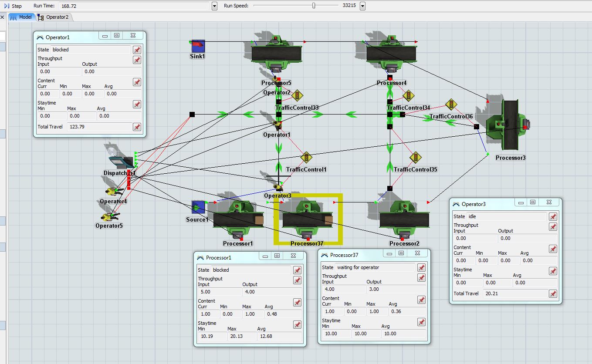Open the Run Speed dropdown arrow
This screenshot has height=364, width=592.
tap(362, 6)
